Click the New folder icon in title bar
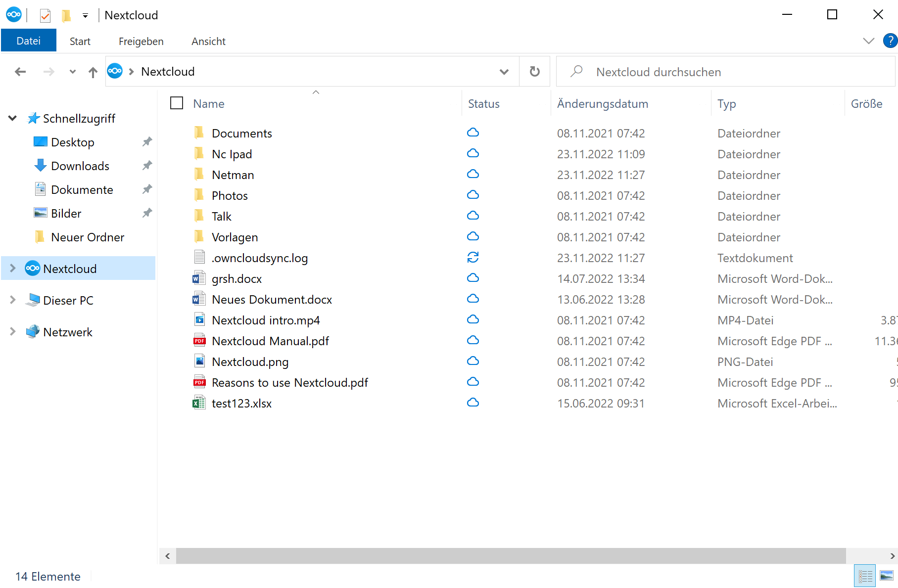This screenshot has width=898, height=588. pos(66,16)
